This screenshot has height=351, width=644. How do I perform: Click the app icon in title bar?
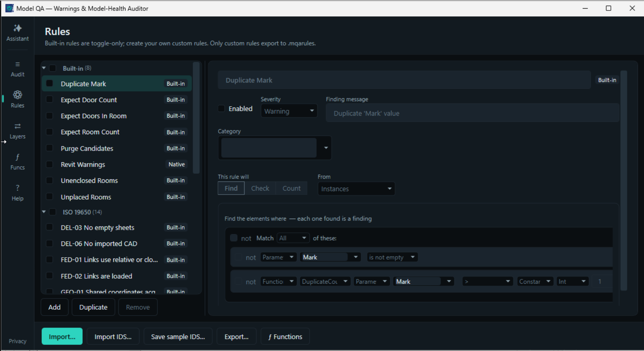[x=9, y=8]
